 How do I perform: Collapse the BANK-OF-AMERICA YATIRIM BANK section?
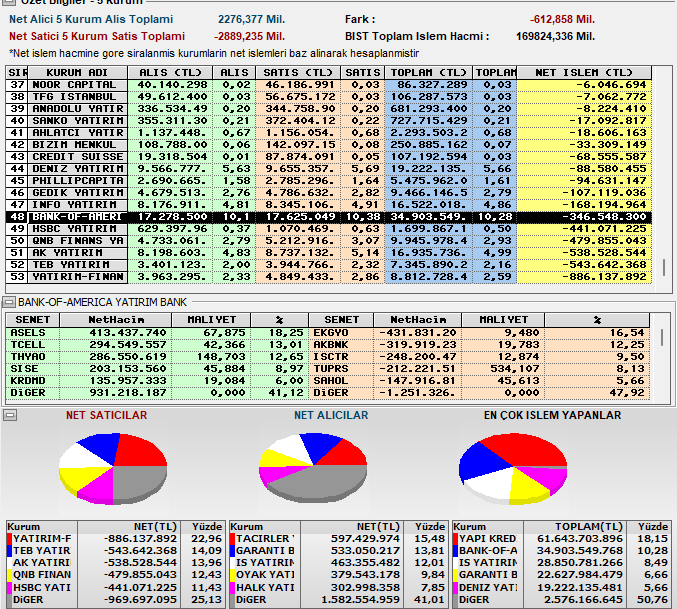pyautogui.click(x=9, y=302)
